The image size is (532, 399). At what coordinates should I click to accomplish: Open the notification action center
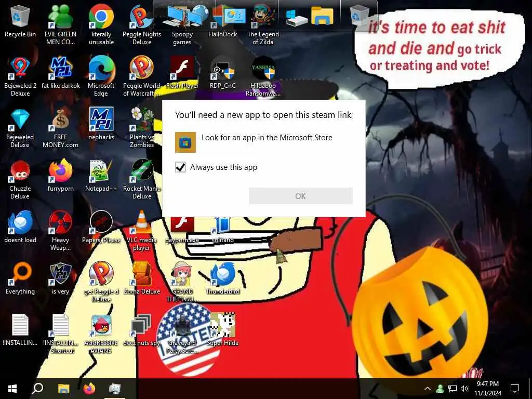[515, 389]
